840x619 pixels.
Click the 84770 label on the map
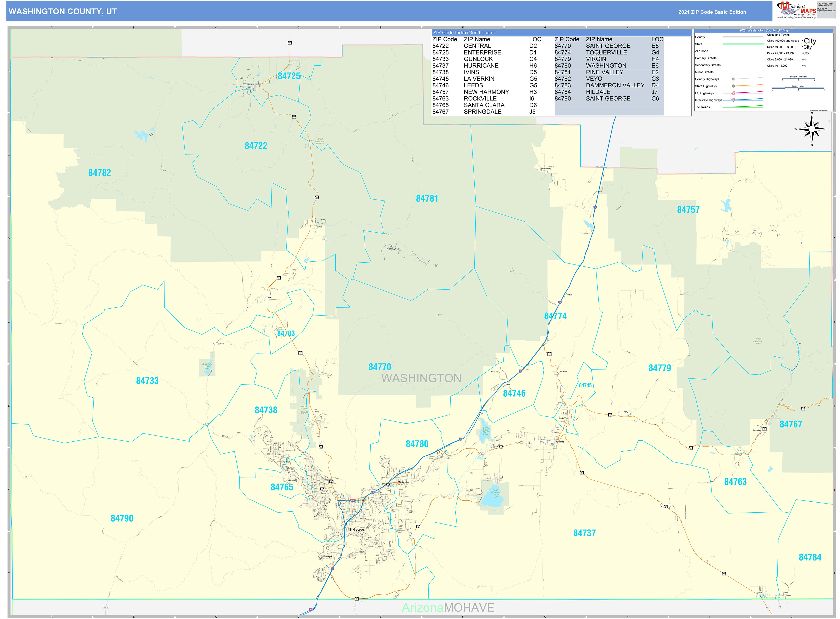[x=380, y=366]
